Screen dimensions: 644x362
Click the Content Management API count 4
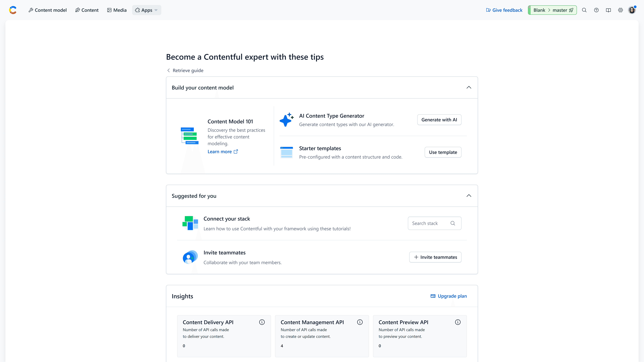pos(282,346)
